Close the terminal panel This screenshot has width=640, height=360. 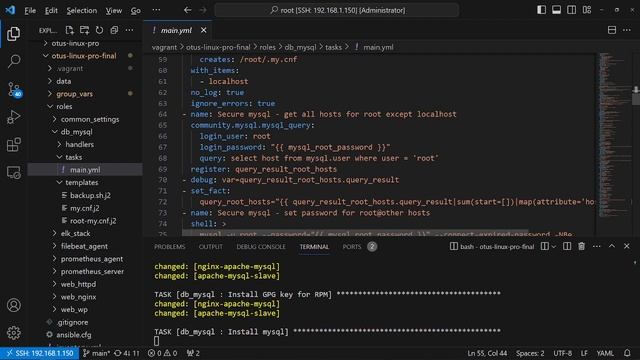pyautogui.click(x=627, y=246)
